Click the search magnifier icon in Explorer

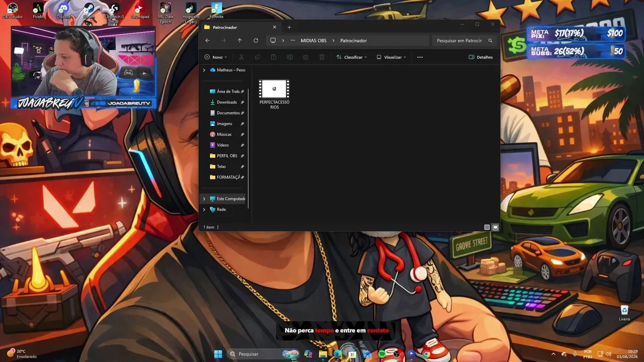(490, 41)
